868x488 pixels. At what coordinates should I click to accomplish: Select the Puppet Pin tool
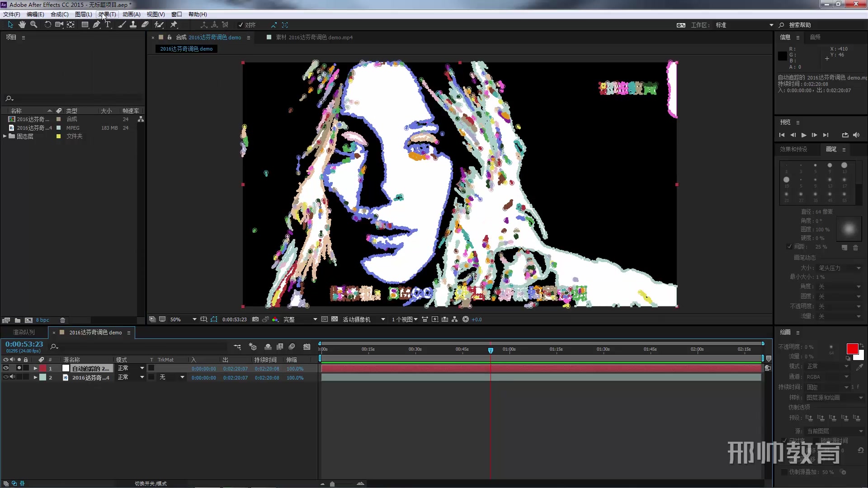tap(174, 25)
